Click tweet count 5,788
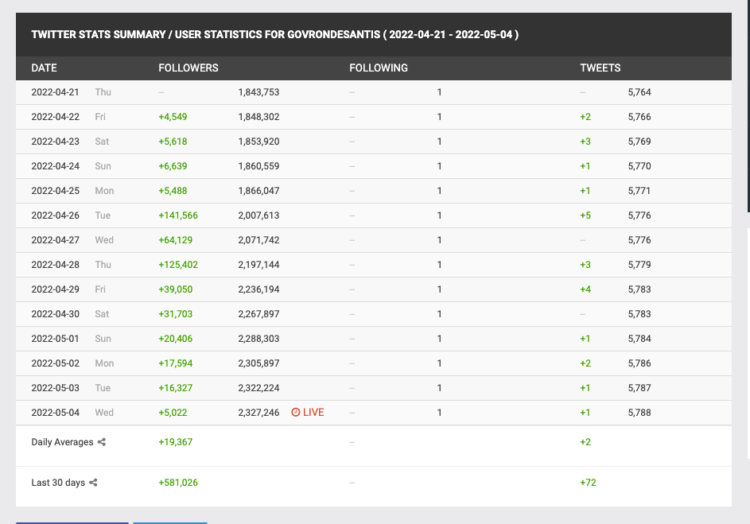Viewport: 750px width, 524px height. point(640,413)
